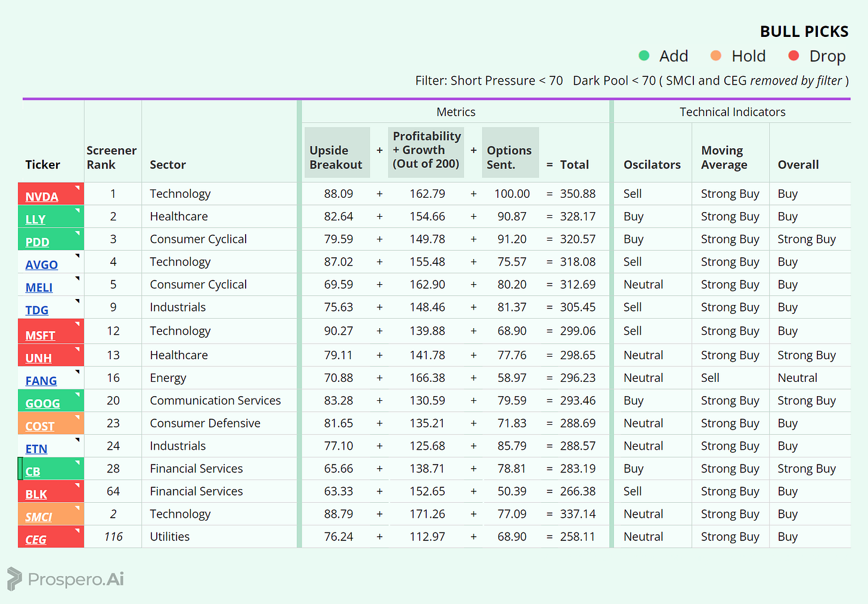Open the LLY ticker link
The height and width of the screenshot is (604, 868).
click(35, 219)
